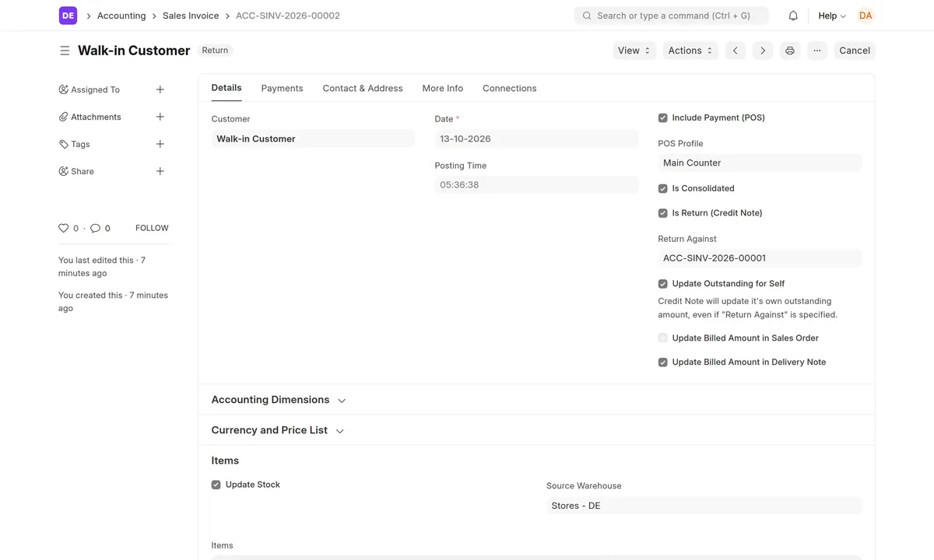Go to the next document arrow

coord(763,51)
